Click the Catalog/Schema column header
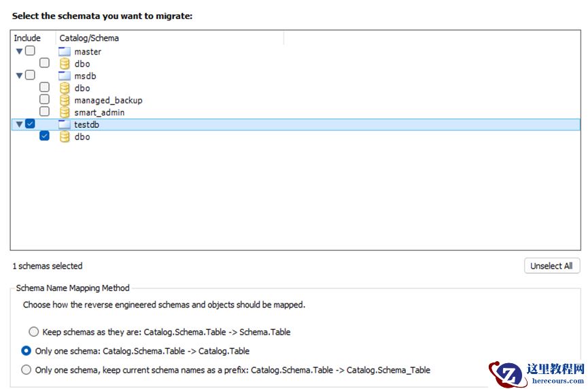Screen dimensions: 588x389 point(89,38)
